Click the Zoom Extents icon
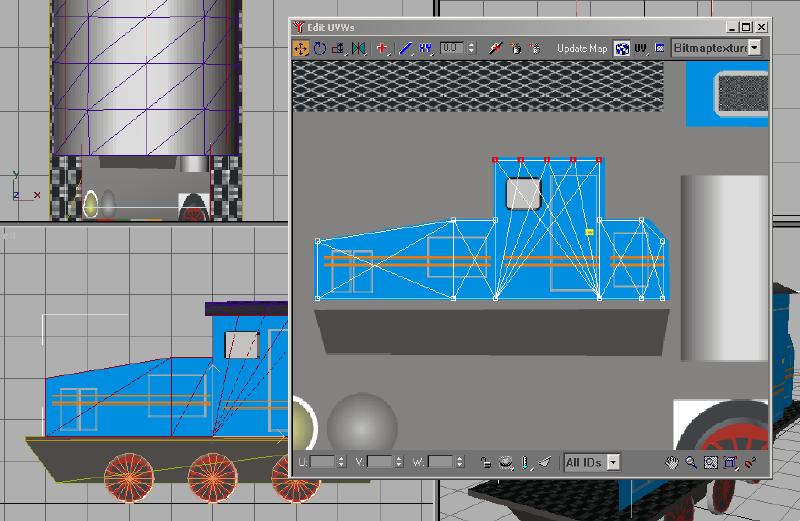The image size is (800, 521). point(730,463)
